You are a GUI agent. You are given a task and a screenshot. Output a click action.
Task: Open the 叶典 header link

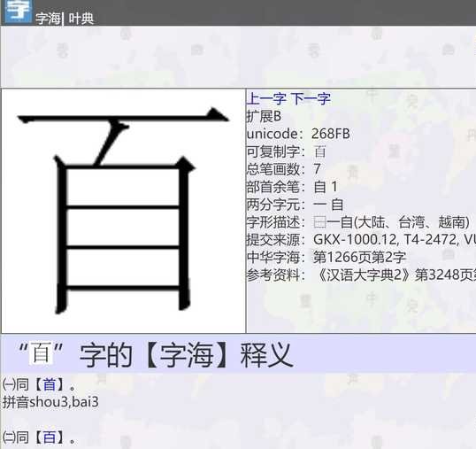81,19
